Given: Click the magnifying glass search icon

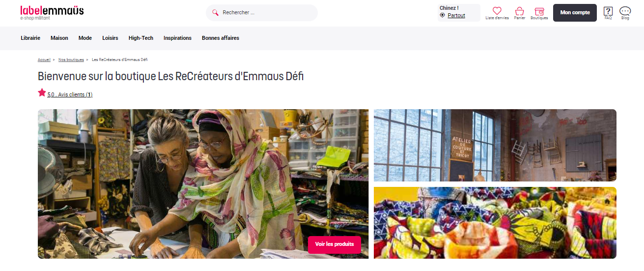Looking at the screenshot, I should click(x=215, y=13).
